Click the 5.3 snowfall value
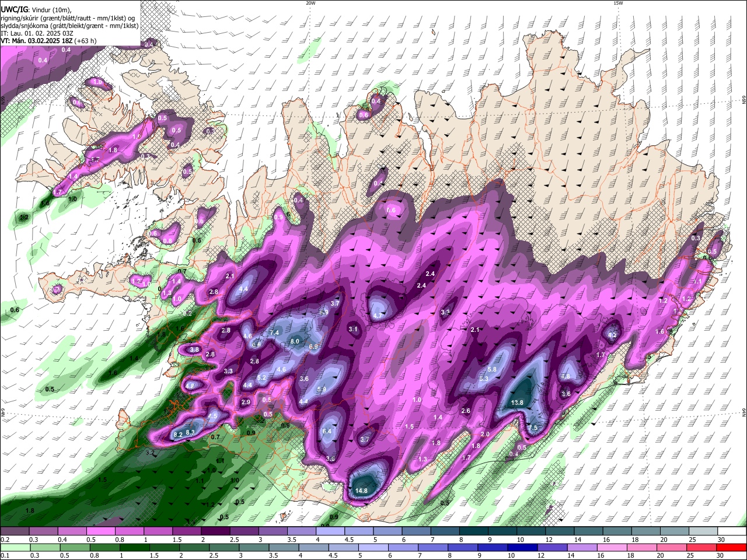The height and width of the screenshot is (560, 747). (x=484, y=379)
